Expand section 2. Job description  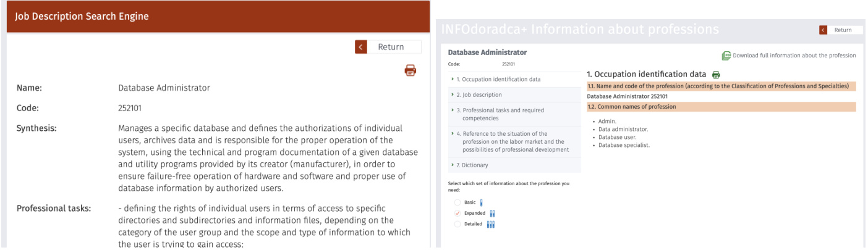click(x=479, y=95)
